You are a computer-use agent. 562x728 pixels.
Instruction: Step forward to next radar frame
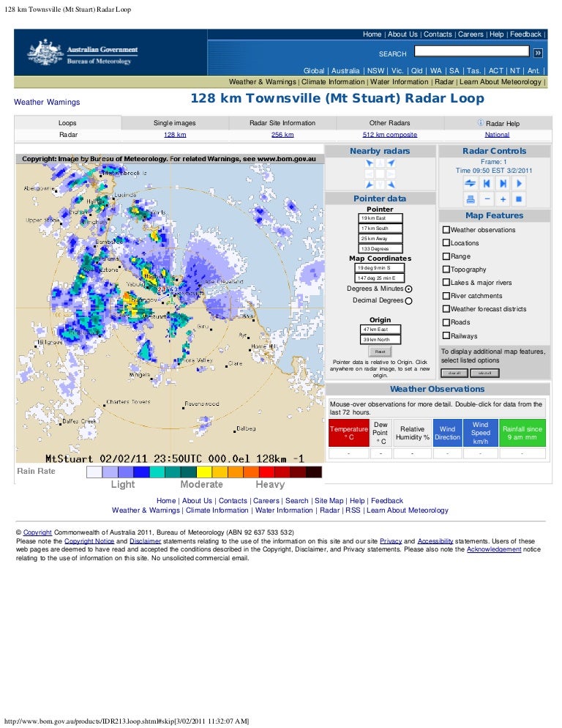[x=503, y=183]
